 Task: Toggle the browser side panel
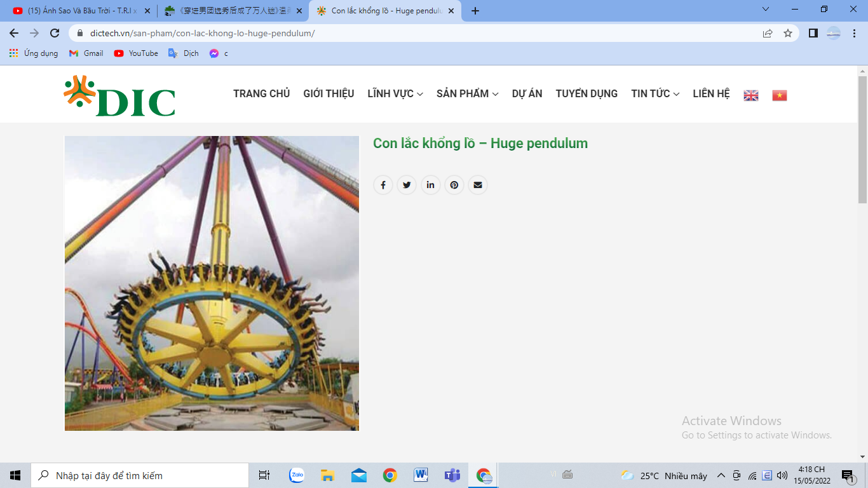(x=813, y=33)
